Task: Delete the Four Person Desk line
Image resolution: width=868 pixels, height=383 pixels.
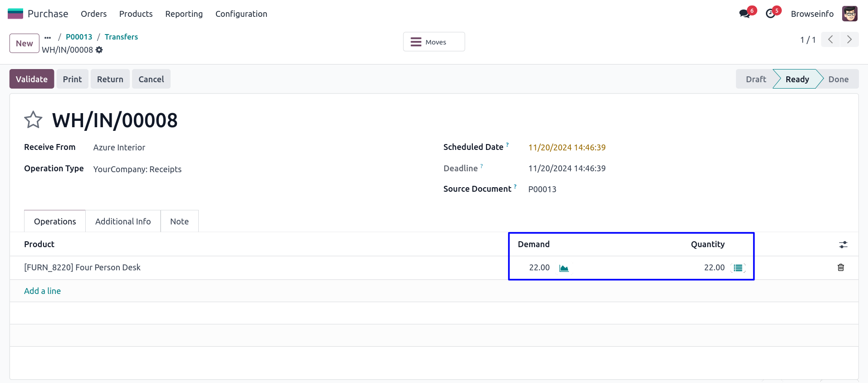Action: tap(840, 268)
